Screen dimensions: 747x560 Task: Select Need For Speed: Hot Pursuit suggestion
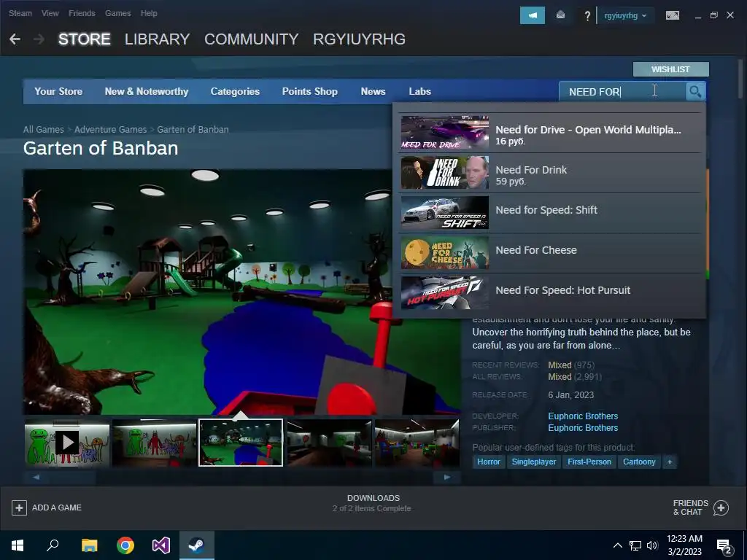[x=549, y=293]
